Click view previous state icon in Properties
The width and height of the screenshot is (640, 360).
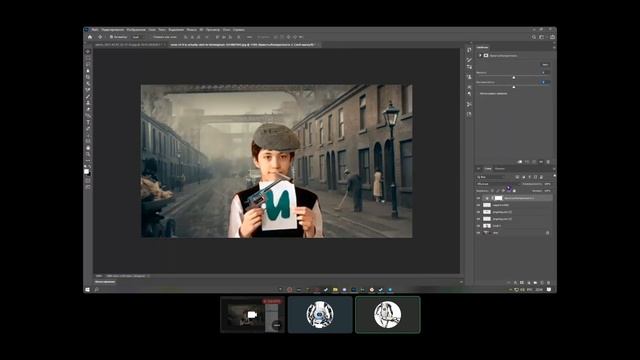[527, 162]
